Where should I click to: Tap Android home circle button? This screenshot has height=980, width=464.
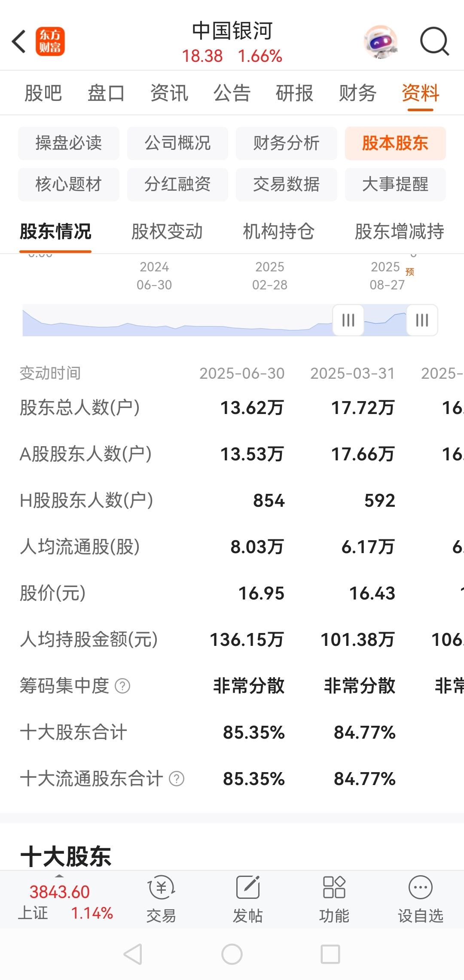[x=232, y=954]
